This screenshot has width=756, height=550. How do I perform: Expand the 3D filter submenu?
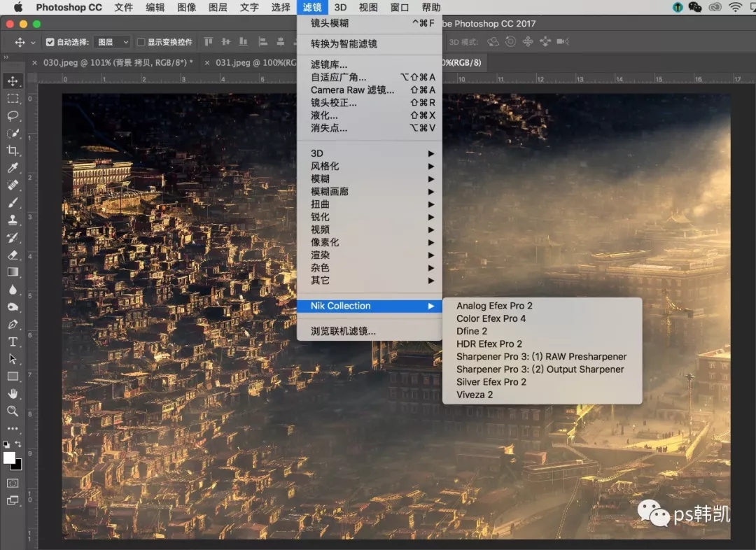click(x=370, y=153)
